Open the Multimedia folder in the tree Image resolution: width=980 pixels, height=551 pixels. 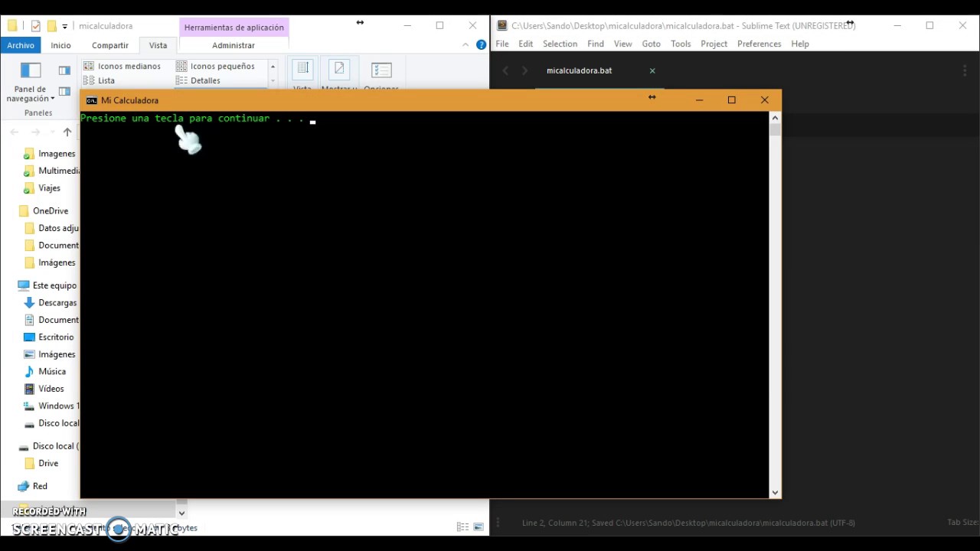point(51,171)
